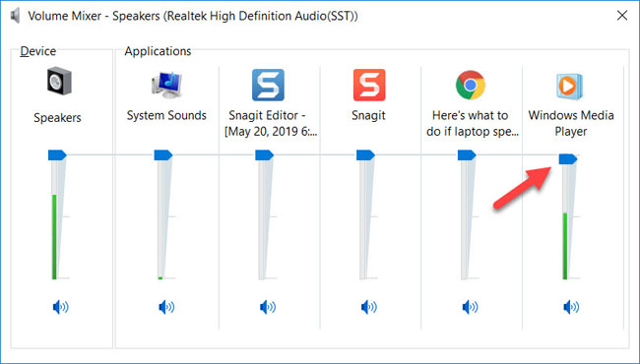
Task: Click the Windows Media Player icon
Action: tap(570, 86)
